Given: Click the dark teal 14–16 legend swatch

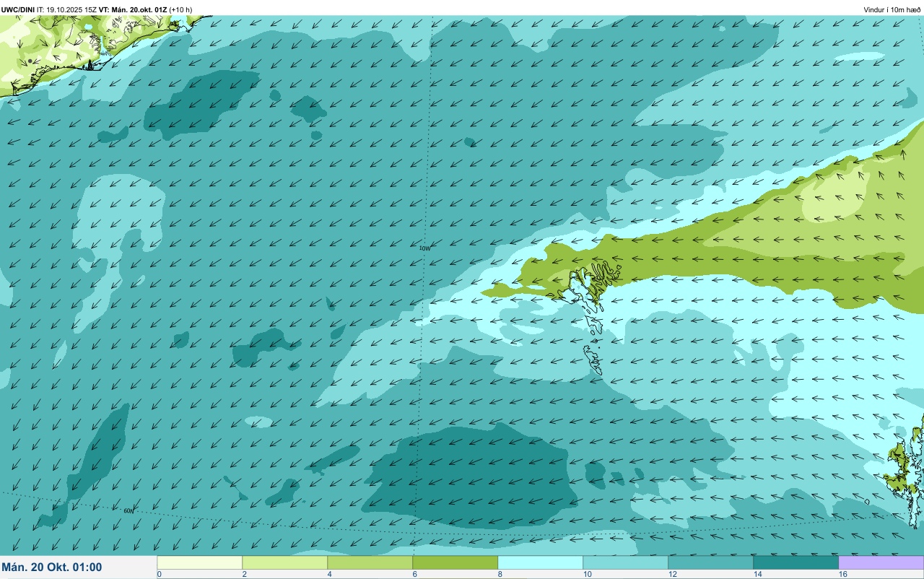Looking at the screenshot, I should tap(796, 562).
